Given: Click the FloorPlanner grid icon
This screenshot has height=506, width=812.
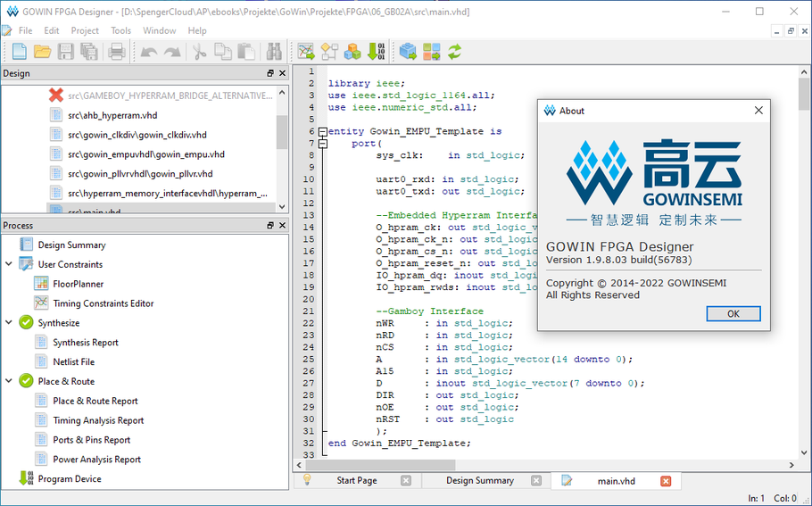Looking at the screenshot, I should click(41, 283).
